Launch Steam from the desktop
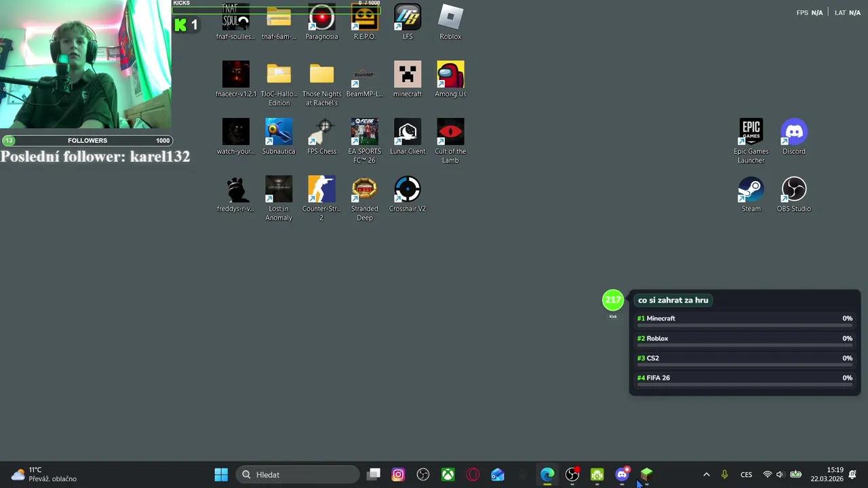This screenshot has width=868, height=488. coord(751,195)
